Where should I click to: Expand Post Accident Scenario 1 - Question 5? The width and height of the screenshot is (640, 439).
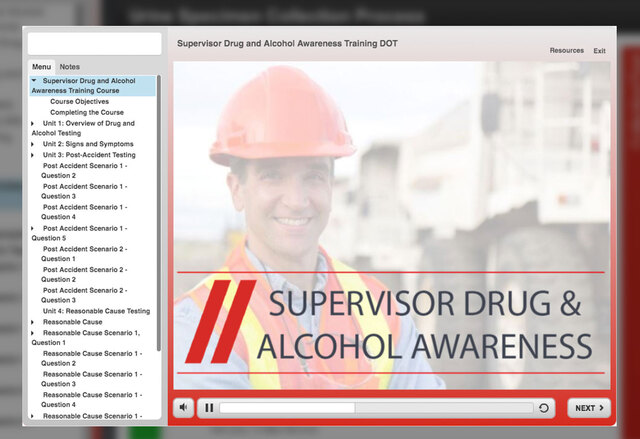33,228
